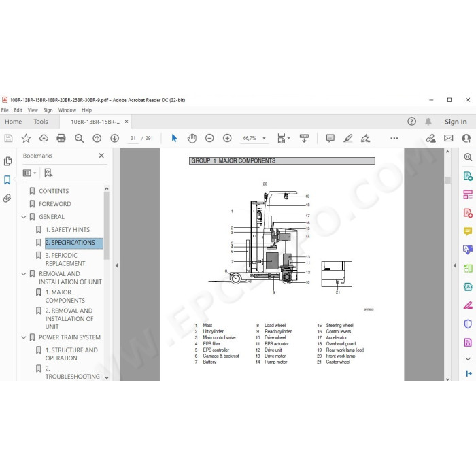Select the arrow Selection tool
This screenshot has height=476, width=476.
[174, 139]
